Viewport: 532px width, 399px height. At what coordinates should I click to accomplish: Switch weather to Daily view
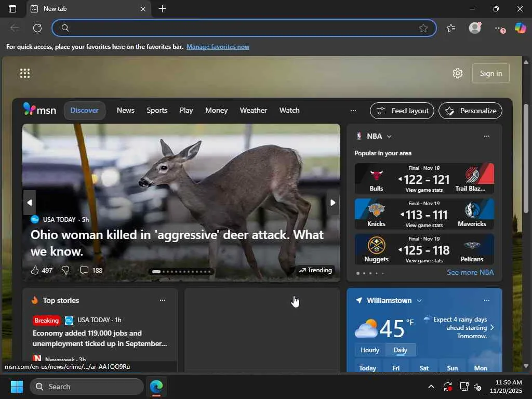401,350
